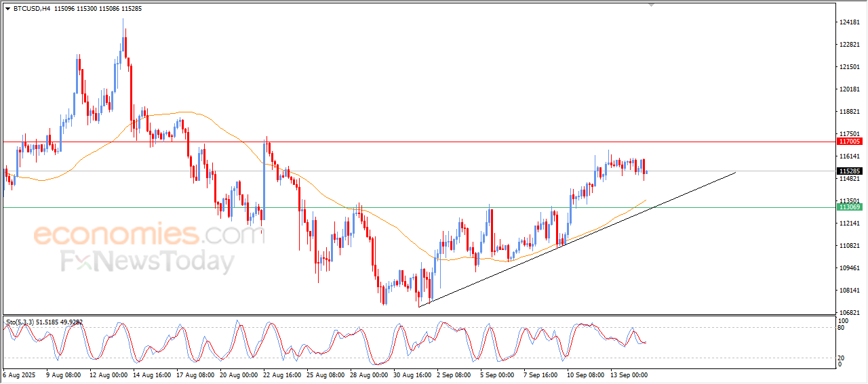
Task: Click price scale value 121501
Action: click(x=850, y=67)
